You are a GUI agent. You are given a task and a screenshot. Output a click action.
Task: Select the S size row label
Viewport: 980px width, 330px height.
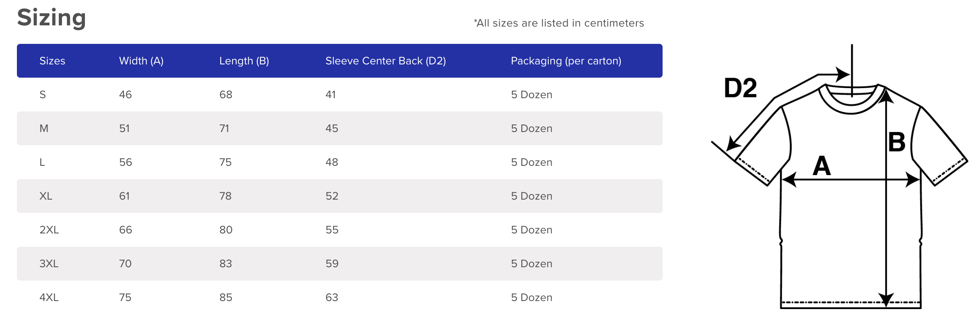pyautogui.click(x=43, y=95)
